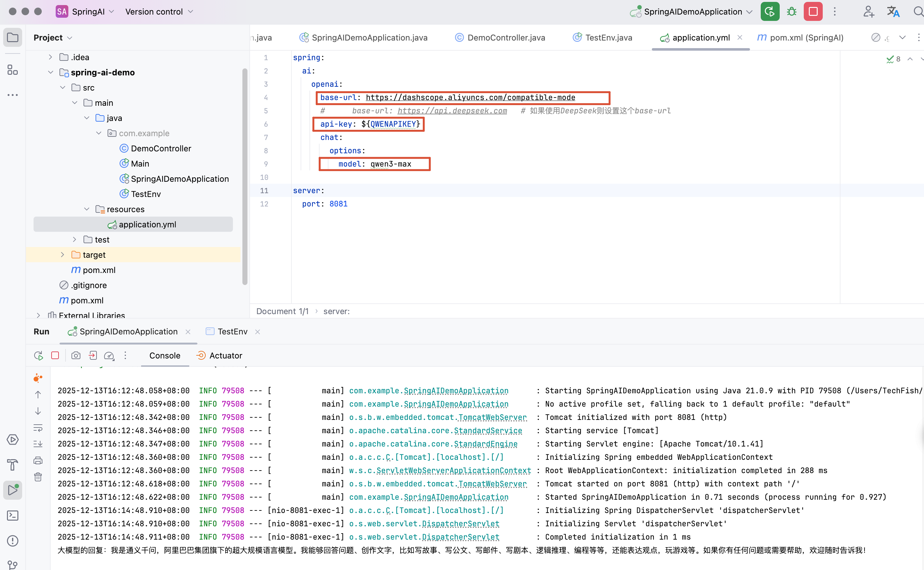Click the project tree vertical scrollbar
The width and height of the screenshot is (924, 570).
245,177
